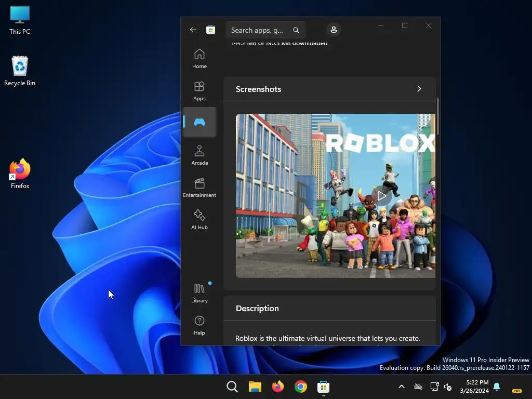Show hidden tray icons chevron

(402, 387)
